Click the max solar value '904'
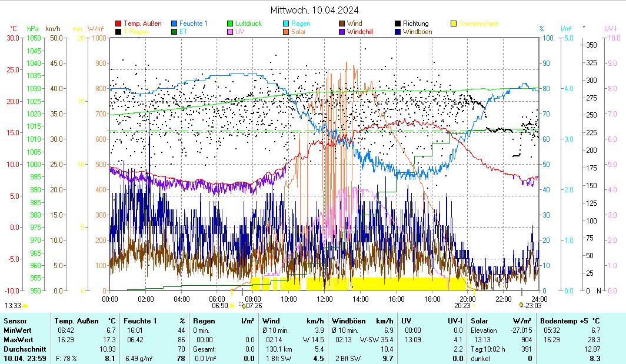Viewport: 626px width, 364px height. pyautogui.click(x=527, y=340)
